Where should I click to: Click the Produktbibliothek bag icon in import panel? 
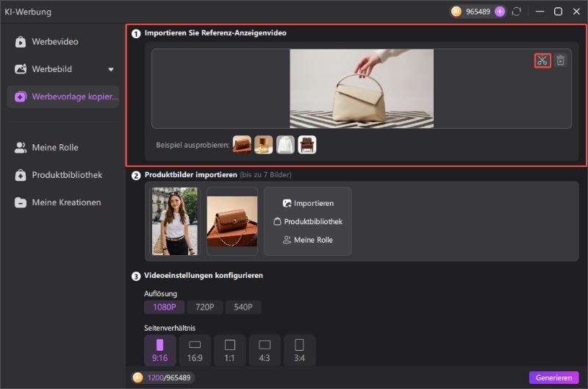(x=277, y=221)
